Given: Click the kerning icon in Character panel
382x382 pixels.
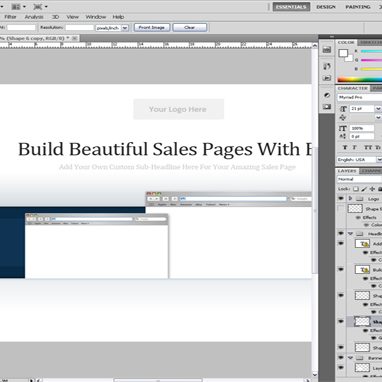Looking at the screenshot, I should pos(343,117).
